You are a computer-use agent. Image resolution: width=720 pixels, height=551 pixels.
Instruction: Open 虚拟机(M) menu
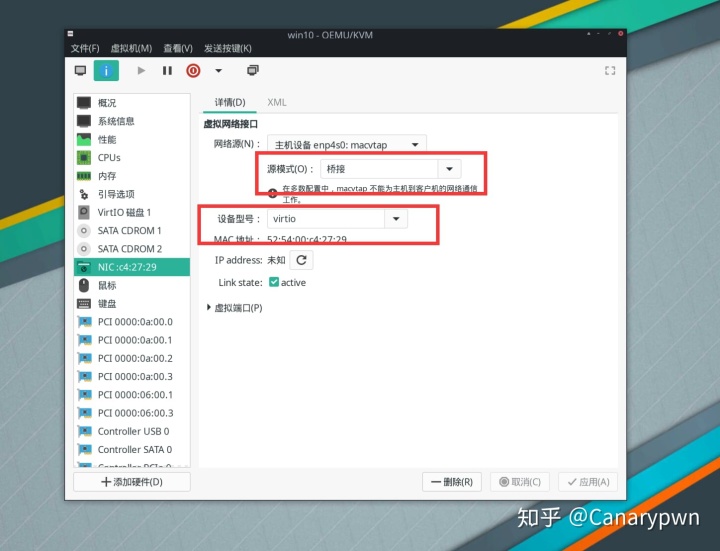coord(131,48)
